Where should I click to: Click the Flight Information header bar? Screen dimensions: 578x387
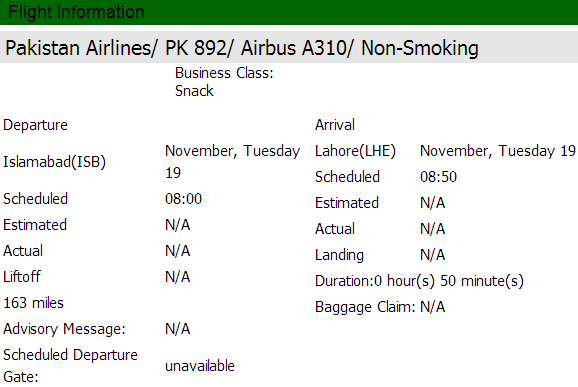coord(289,12)
